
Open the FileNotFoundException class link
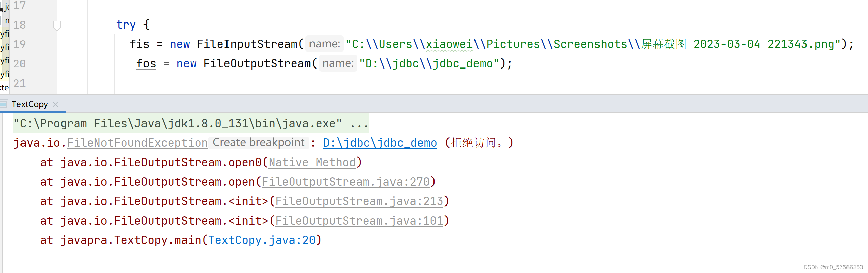tap(137, 143)
